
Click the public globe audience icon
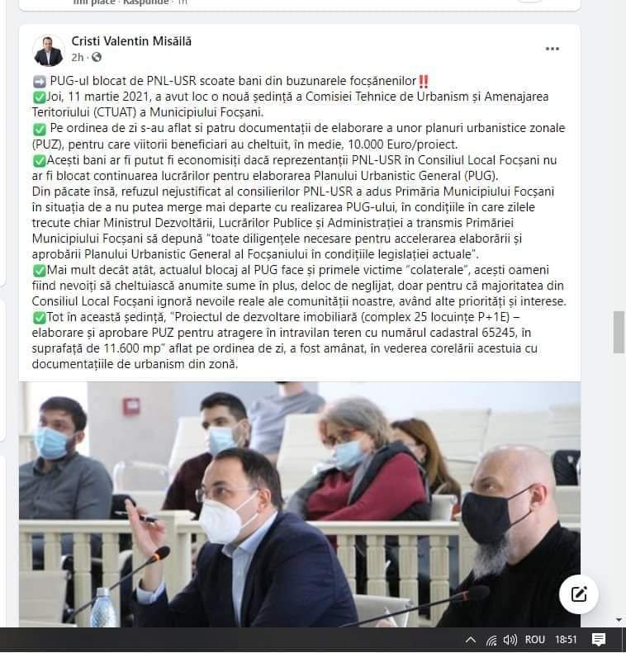[x=97, y=57]
